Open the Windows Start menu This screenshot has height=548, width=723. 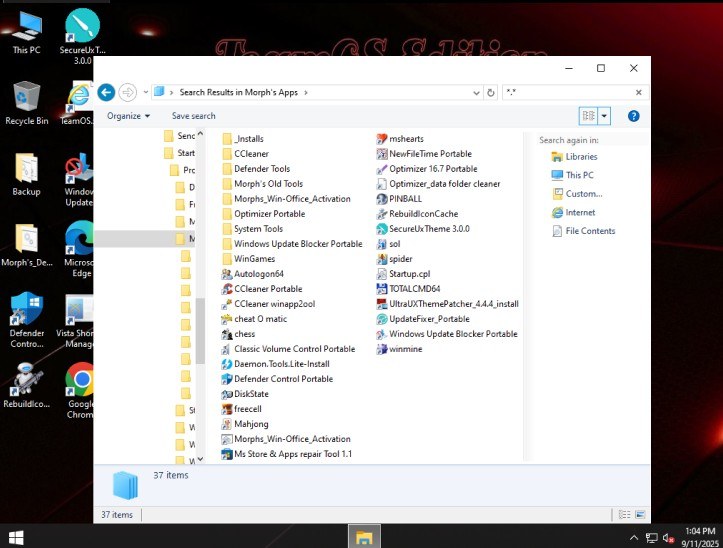click(x=16, y=537)
